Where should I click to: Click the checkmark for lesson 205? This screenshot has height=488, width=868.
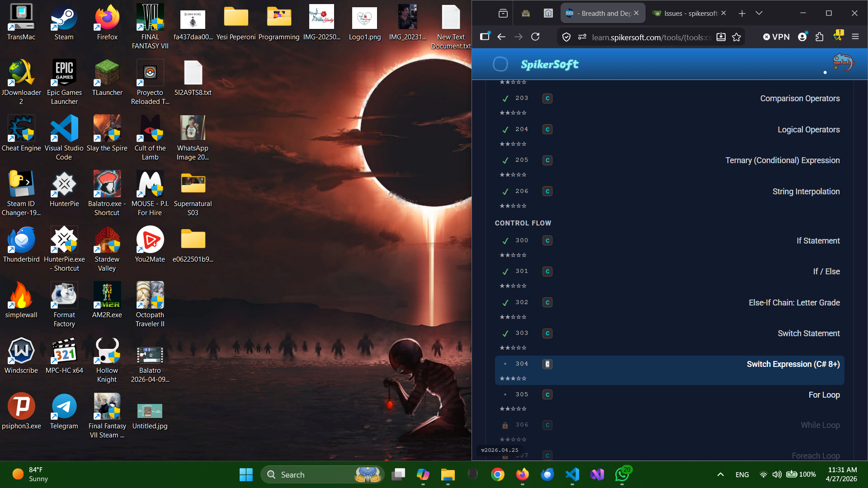[x=505, y=160]
